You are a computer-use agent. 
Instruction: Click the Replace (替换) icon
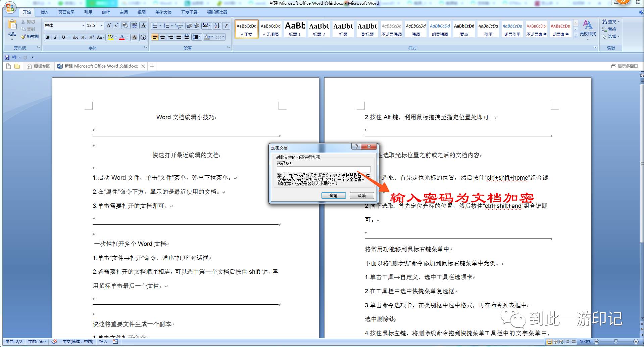604,29
